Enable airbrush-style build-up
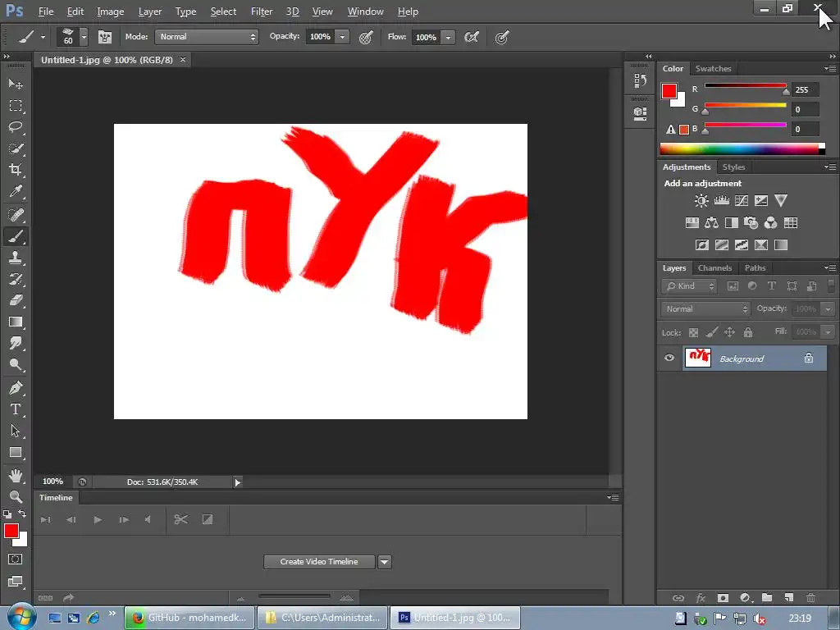Screen dimensions: 840x630 (472, 37)
